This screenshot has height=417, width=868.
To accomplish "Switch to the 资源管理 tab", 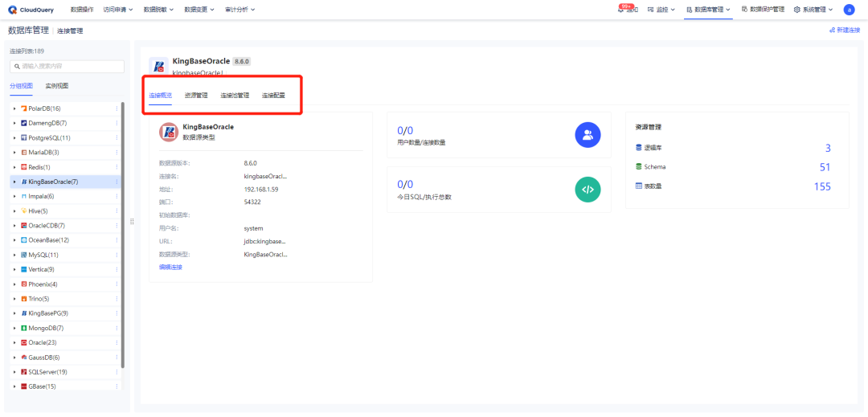I will pyautogui.click(x=196, y=95).
